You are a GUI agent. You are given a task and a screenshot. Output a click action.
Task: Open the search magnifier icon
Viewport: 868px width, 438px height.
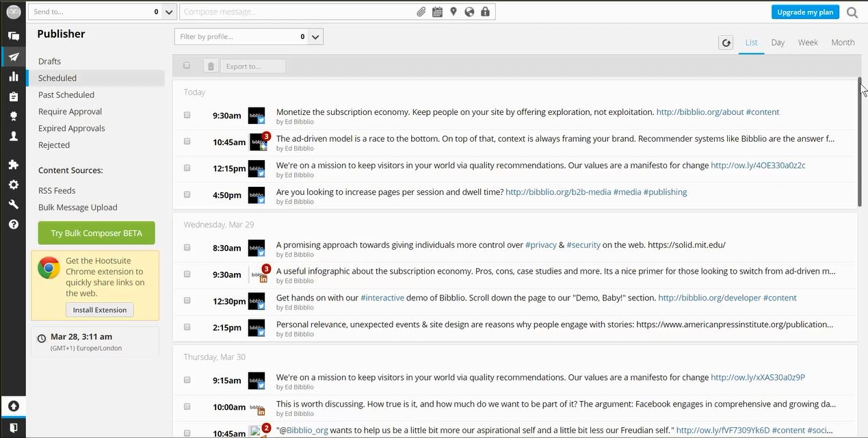coord(852,12)
